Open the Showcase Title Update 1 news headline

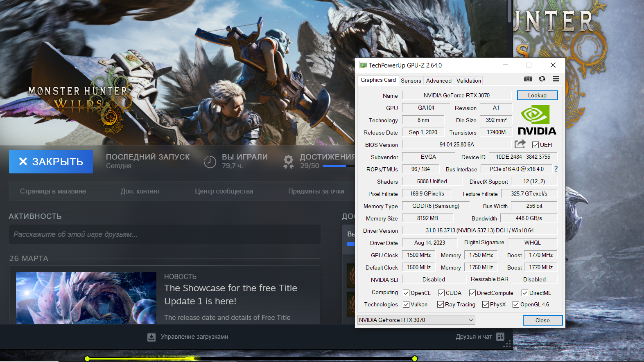[x=230, y=295]
